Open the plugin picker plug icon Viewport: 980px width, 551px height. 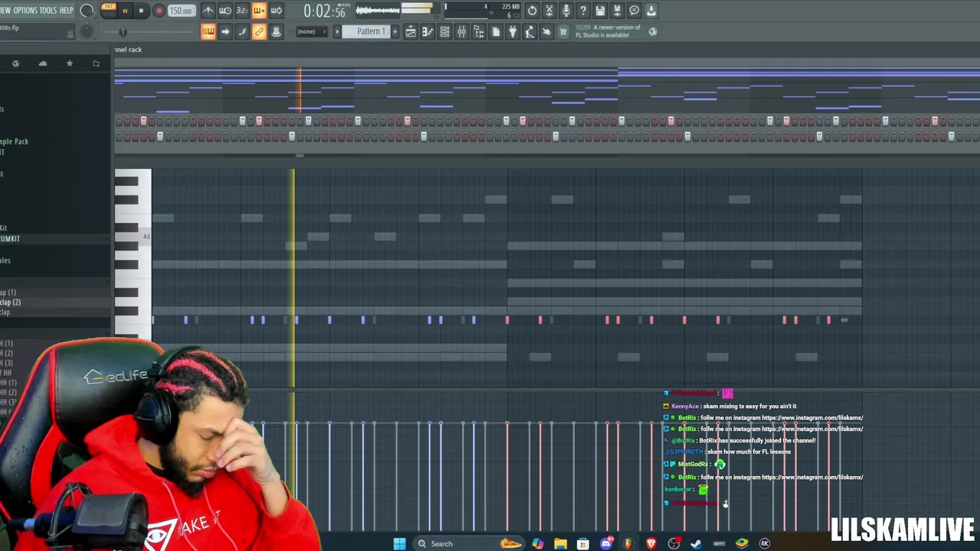[x=513, y=31]
